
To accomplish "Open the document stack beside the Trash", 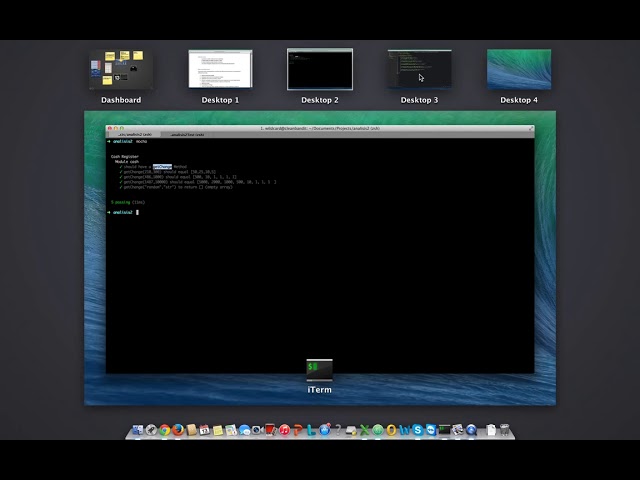I will (491, 430).
